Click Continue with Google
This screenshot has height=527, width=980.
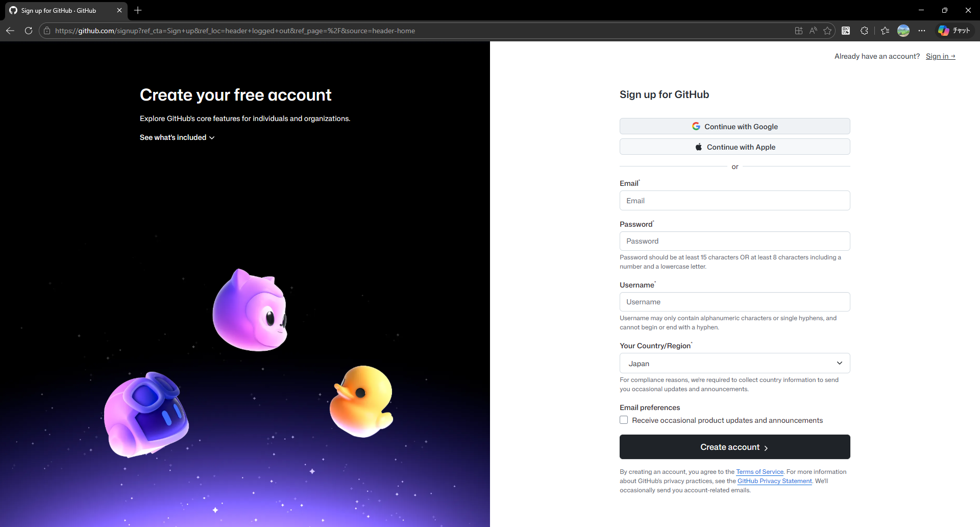coord(734,126)
